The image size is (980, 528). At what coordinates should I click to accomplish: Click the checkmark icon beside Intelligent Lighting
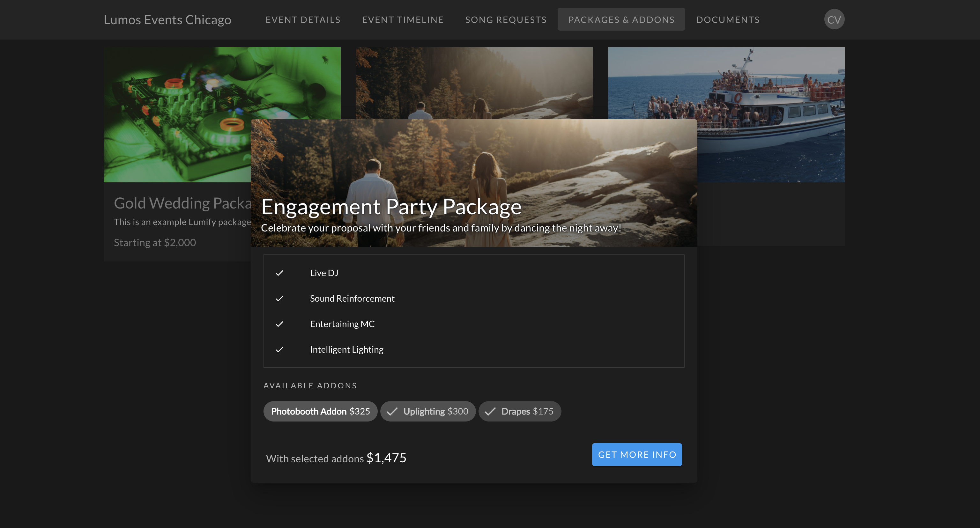[280, 349]
